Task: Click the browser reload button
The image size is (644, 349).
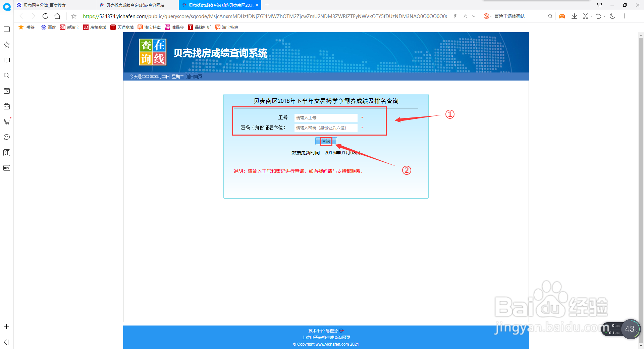Action: 45,16
